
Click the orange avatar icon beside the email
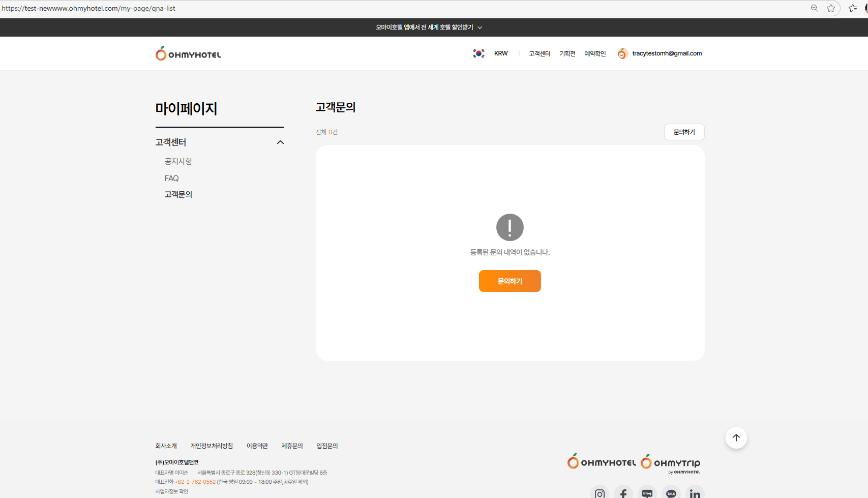coord(622,53)
